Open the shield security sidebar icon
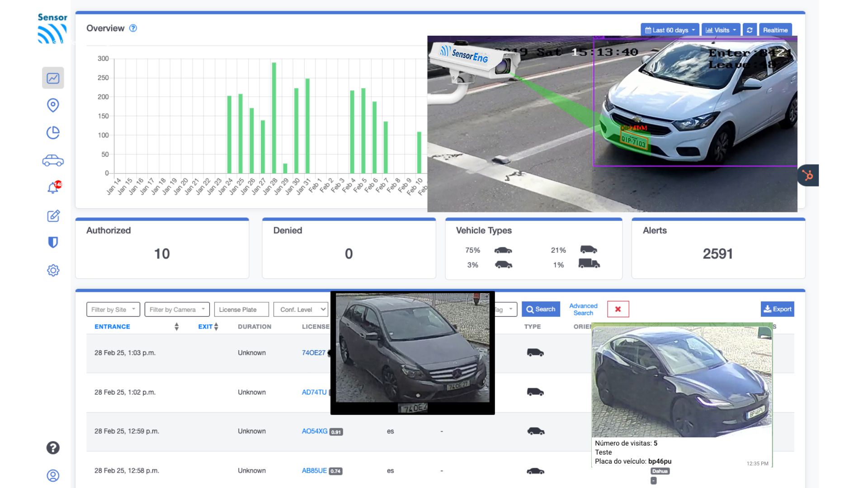Screen dimensions: 868x488 [x=53, y=243]
